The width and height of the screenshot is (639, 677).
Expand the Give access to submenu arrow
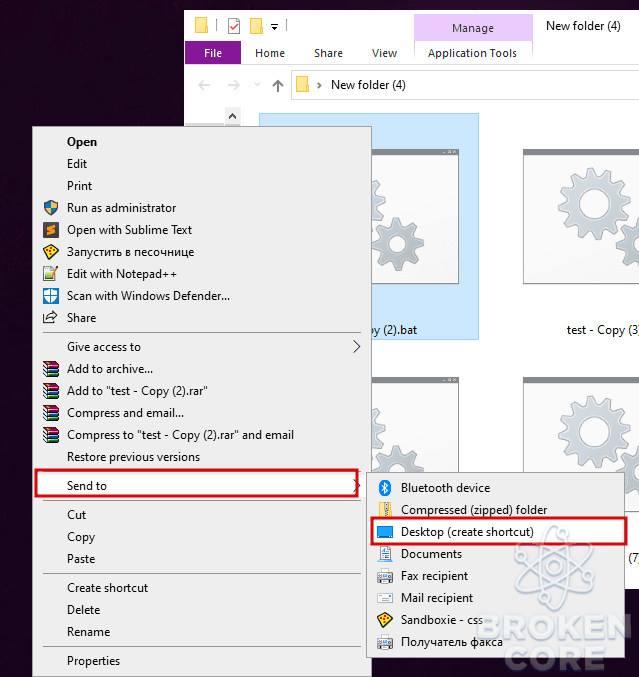(356, 347)
